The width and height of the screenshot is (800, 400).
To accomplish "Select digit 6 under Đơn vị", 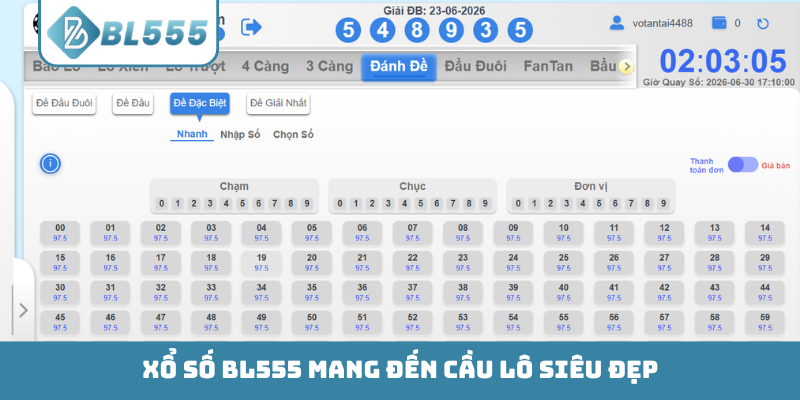I will coord(615,204).
